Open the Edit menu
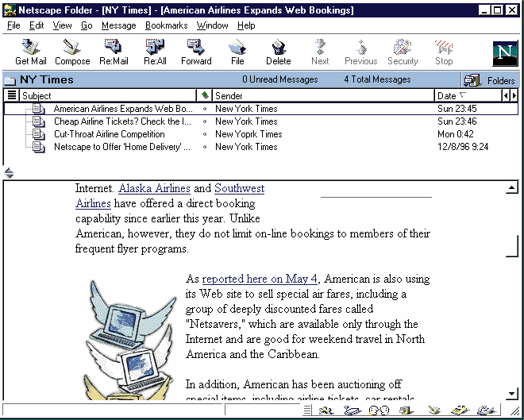 pyautogui.click(x=37, y=25)
